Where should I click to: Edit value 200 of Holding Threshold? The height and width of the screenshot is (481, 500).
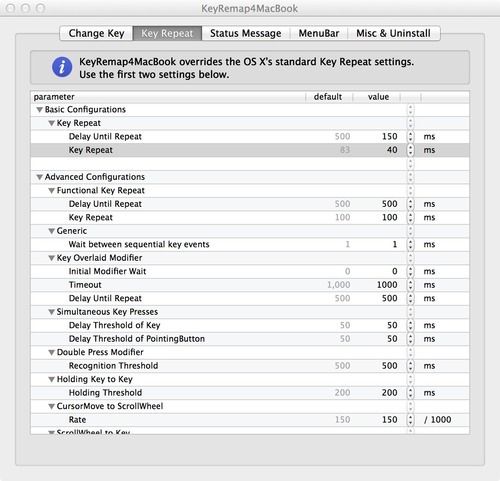(x=389, y=393)
